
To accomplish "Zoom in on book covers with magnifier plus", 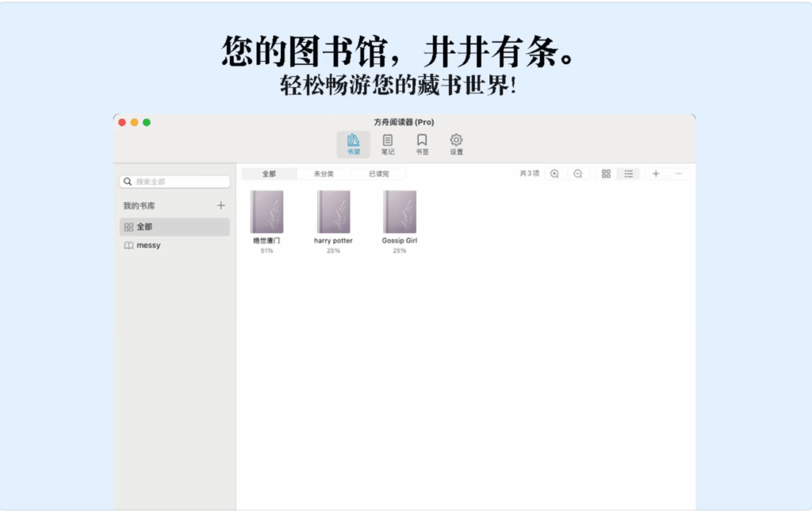I will (554, 174).
